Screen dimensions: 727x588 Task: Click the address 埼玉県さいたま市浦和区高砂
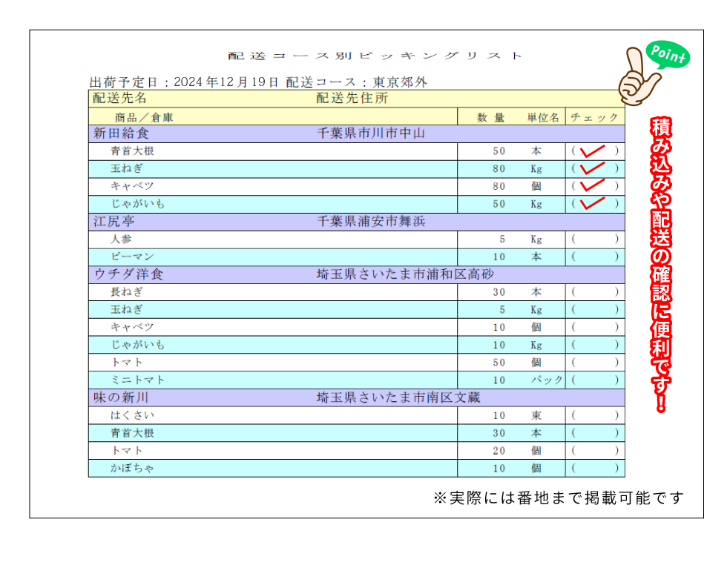pos(405,274)
